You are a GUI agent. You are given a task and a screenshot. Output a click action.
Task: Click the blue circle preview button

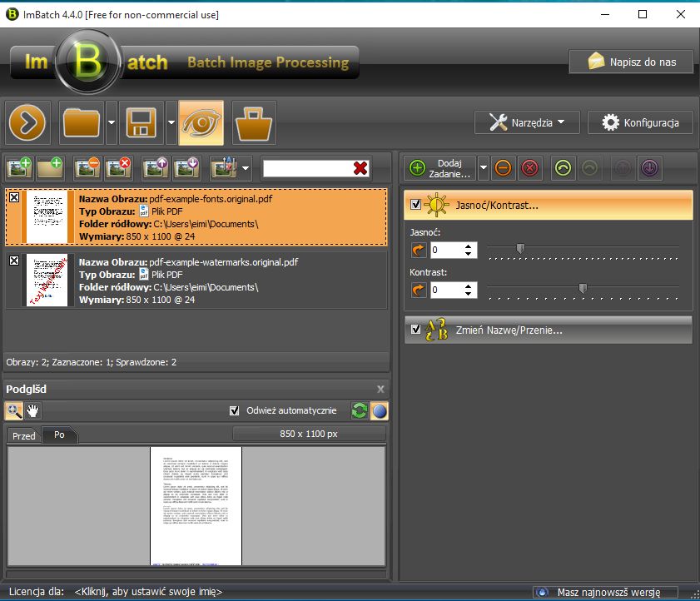(x=380, y=410)
